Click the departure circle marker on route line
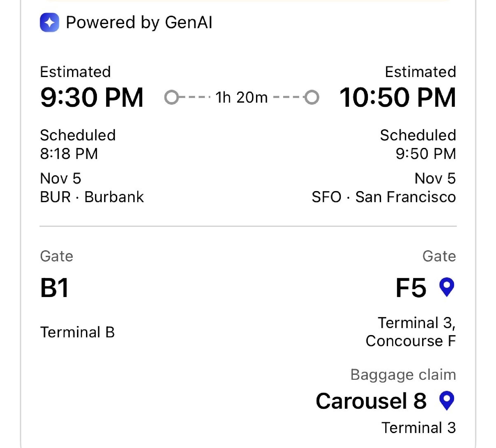This screenshot has height=448, width=496. (172, 97)
